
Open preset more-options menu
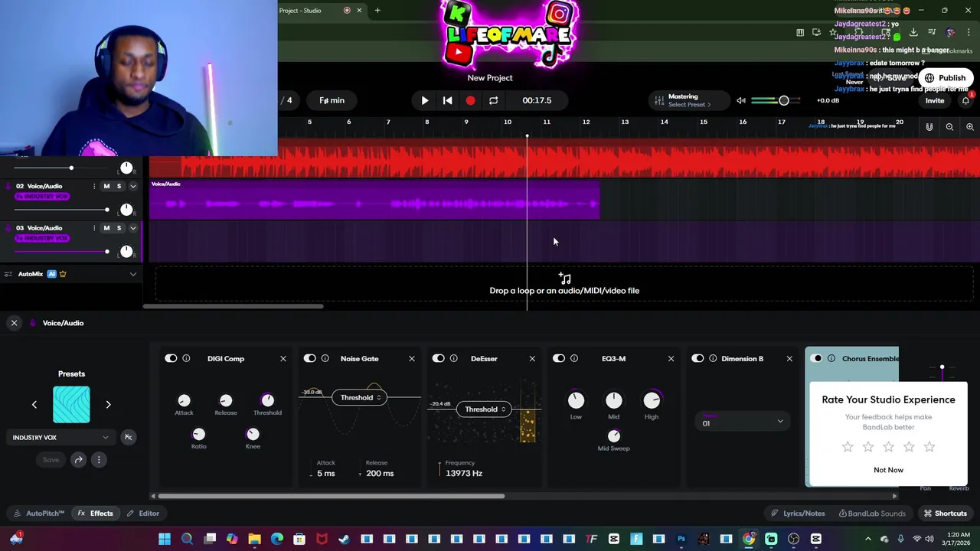click(99, 460)
